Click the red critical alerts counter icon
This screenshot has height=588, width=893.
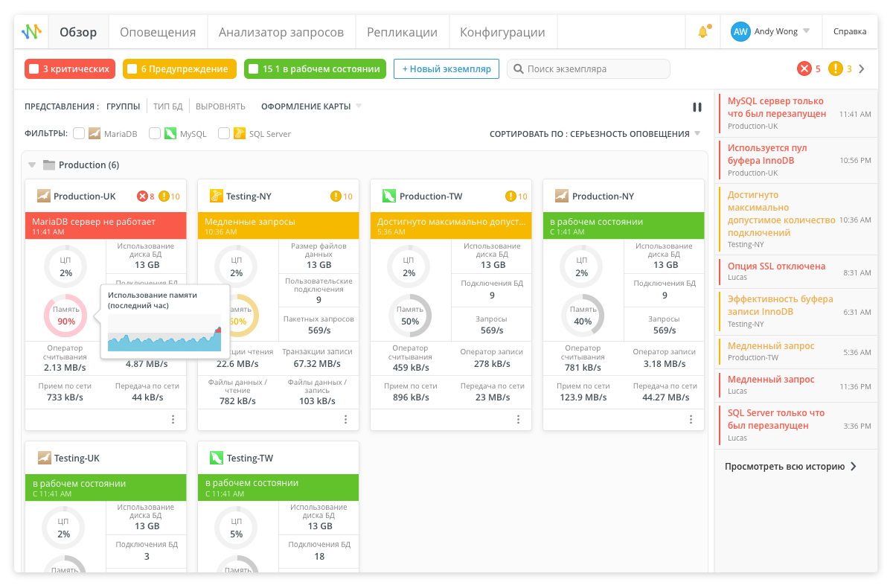[804, 68]
